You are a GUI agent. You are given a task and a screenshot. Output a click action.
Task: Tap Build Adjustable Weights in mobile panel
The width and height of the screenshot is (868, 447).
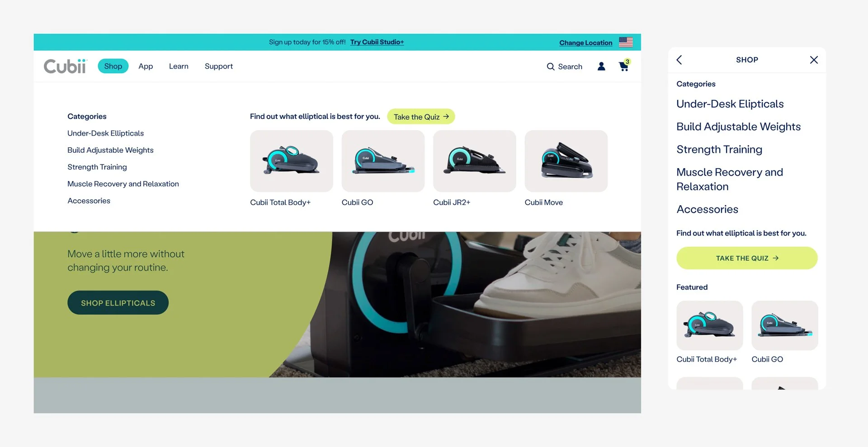pyautogui.click(x=739, y=127)
